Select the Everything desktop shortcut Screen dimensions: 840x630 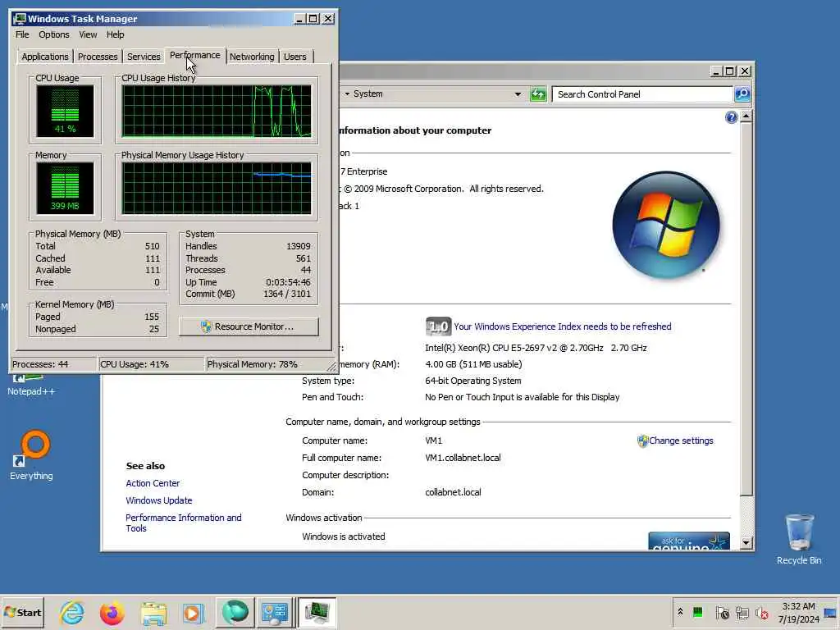(x=31, y=455)
